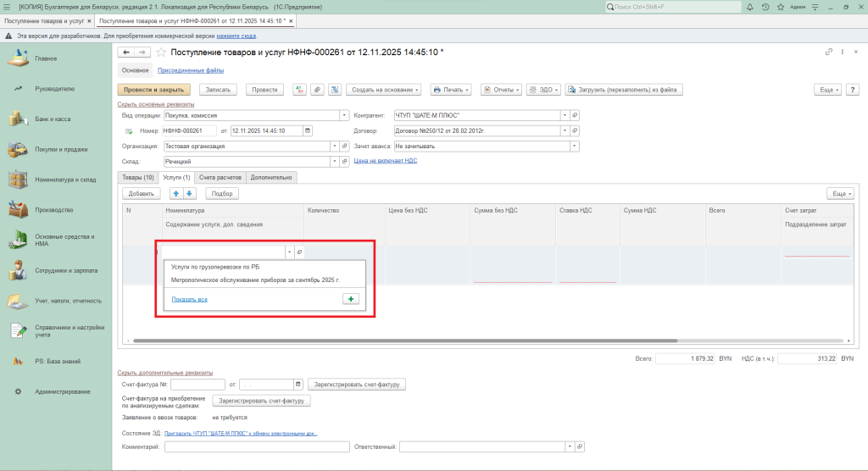Click the attached files paperclip icon

[316, 90]
